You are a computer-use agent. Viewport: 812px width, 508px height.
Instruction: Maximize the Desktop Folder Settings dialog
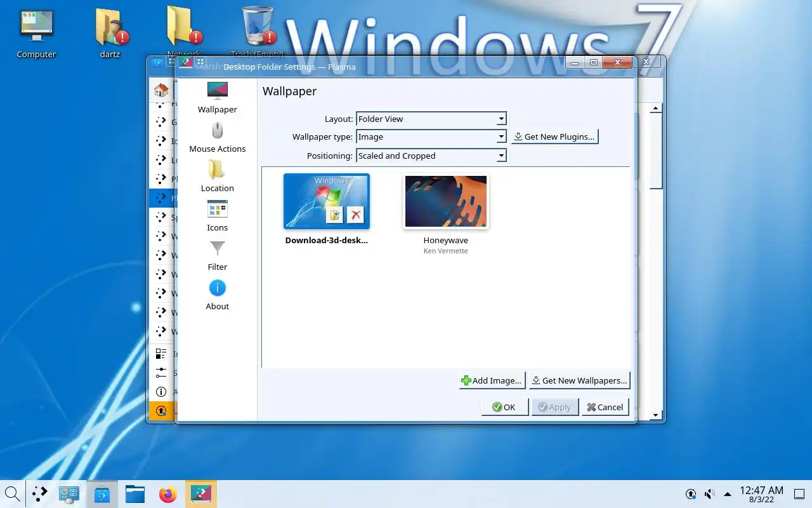point(593,62)
